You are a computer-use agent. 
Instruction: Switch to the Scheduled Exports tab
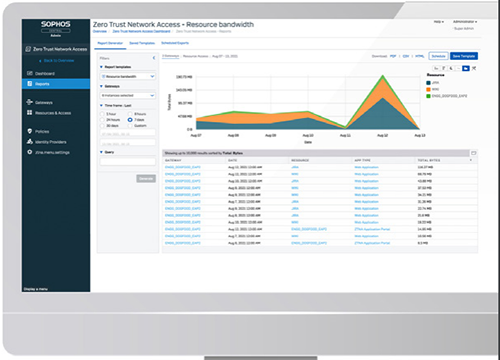(175, 43)
